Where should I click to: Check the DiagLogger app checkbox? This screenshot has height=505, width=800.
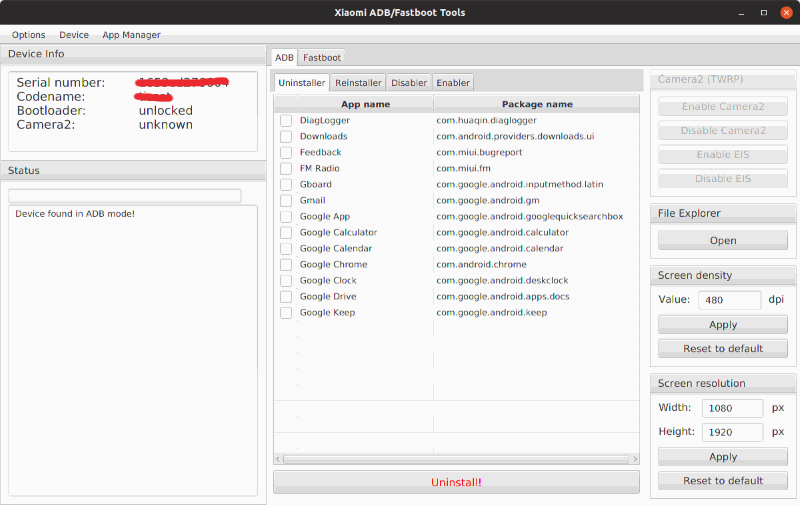(286, 120)
